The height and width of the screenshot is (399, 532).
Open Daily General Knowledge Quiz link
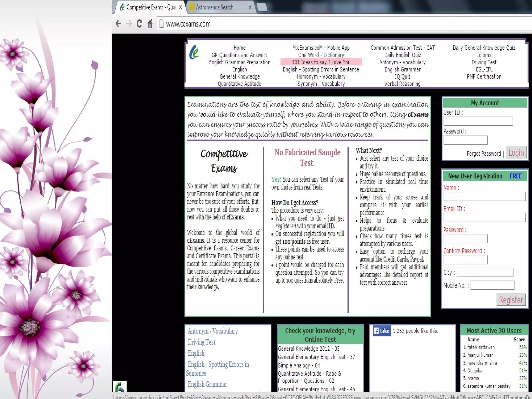[x=484, y=48]
